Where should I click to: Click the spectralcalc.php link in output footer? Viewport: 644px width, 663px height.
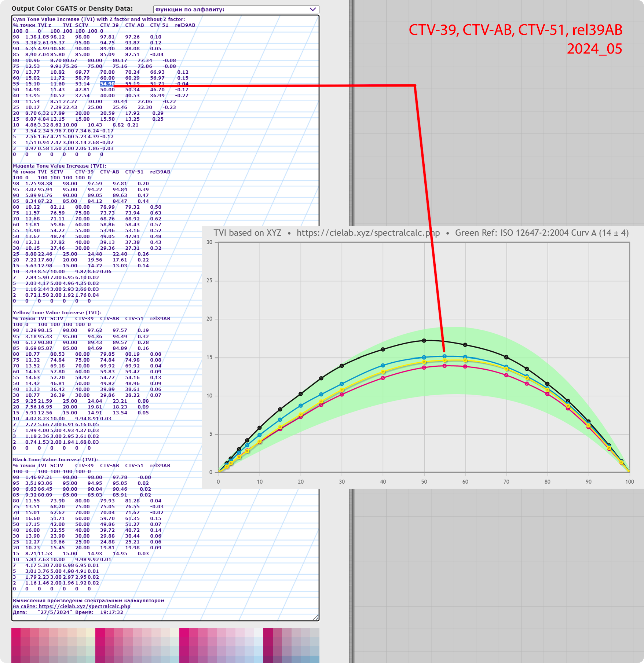pyautogui.click(x=84, y=606)
